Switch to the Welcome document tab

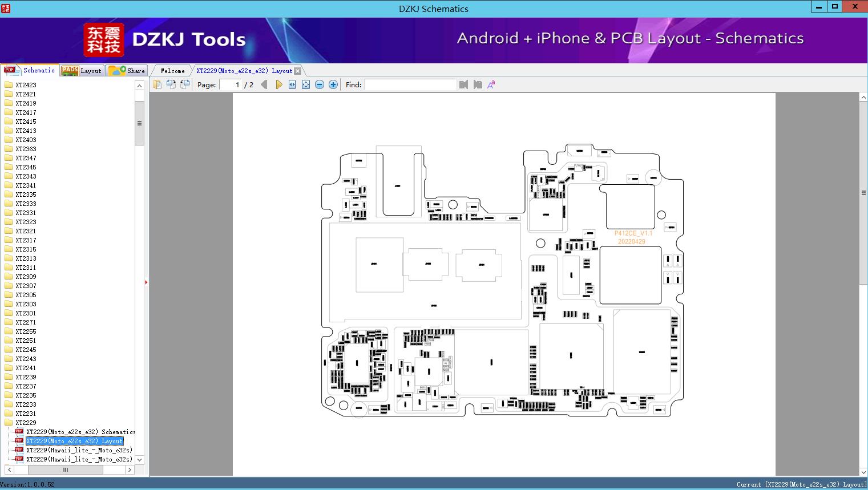(x=172, y=71)
